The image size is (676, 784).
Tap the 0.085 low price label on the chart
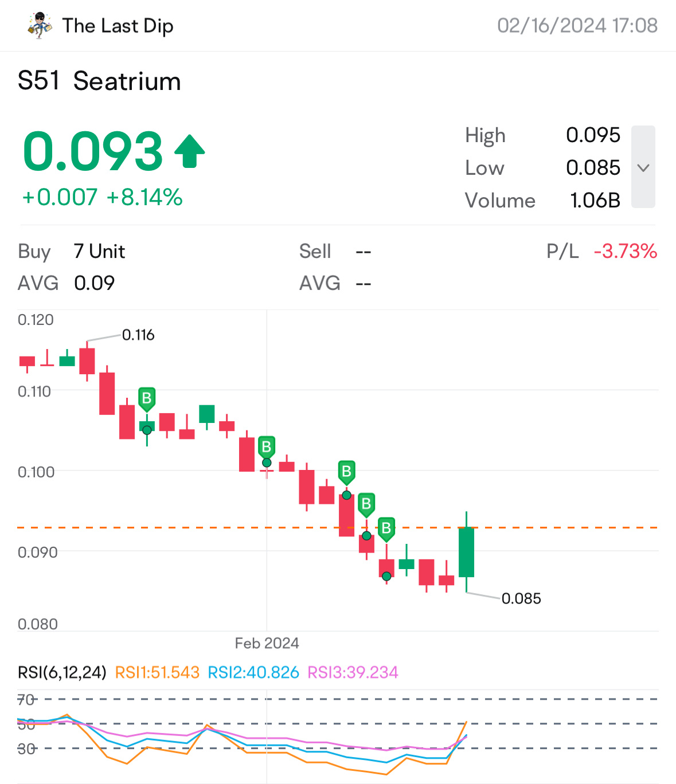coord(521,598)
